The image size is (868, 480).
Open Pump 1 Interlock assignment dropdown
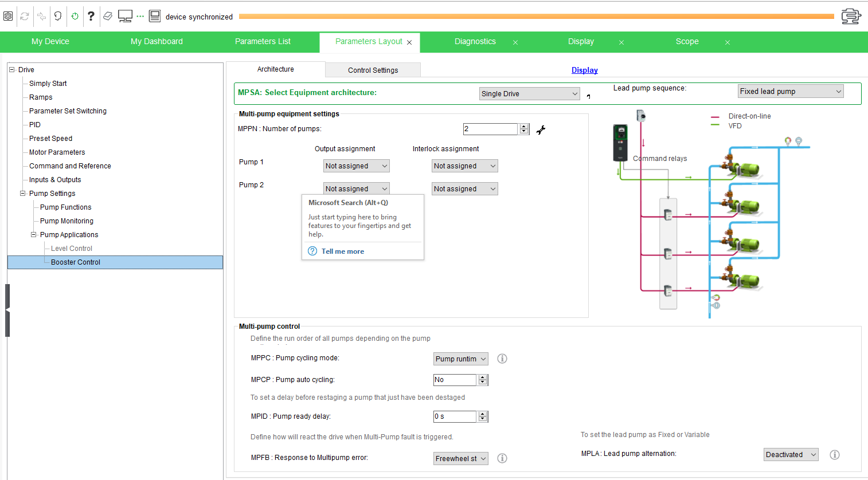[464, 166]
